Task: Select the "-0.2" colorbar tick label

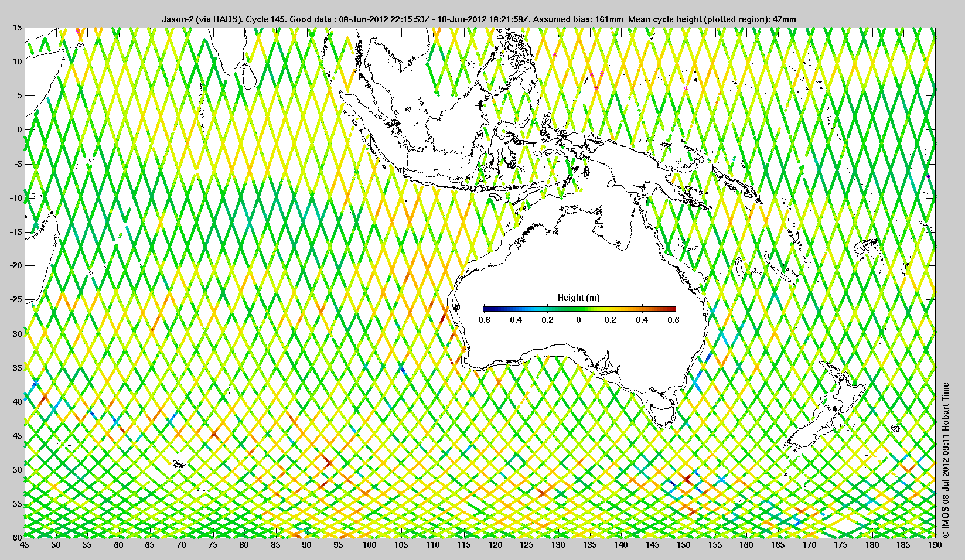Action: click(547, 320)
